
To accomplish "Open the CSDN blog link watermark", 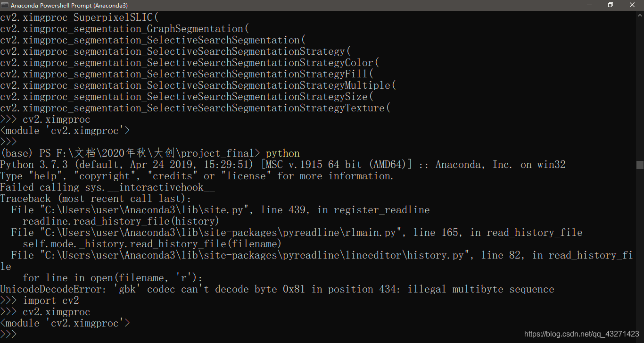I will [580, 334].
